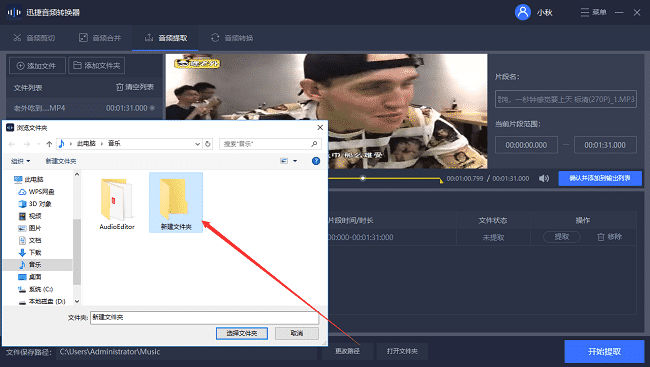Select 视频 in the navigation tree
This screenshot has width=650, height=367.
(x=30, y=216)
